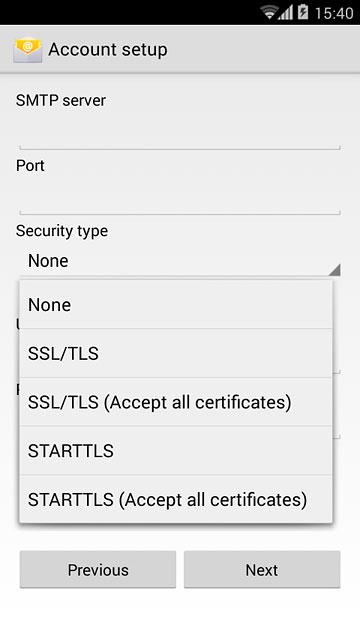Go back with the Previous button
Viewport: 360px width, 640px height.
tap(98, 569)
